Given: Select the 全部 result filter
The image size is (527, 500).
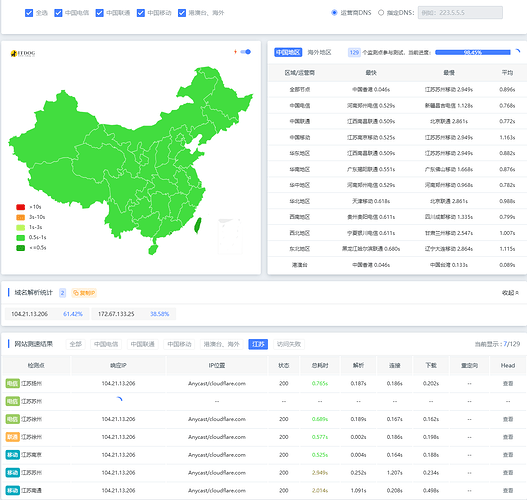Looking at the screenshot, I should point(76,344).
